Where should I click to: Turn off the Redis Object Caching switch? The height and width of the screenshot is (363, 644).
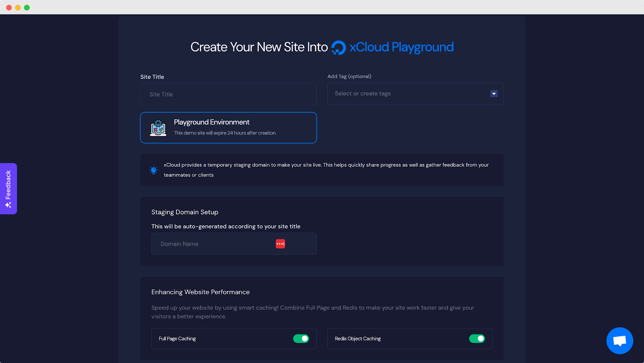coord(477,338)
